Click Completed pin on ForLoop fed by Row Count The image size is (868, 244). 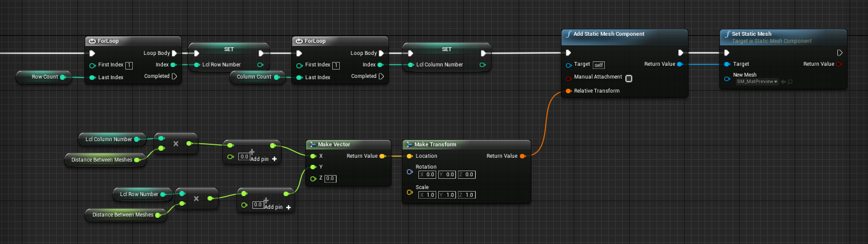pyautogui.click(x=175, y=77)
